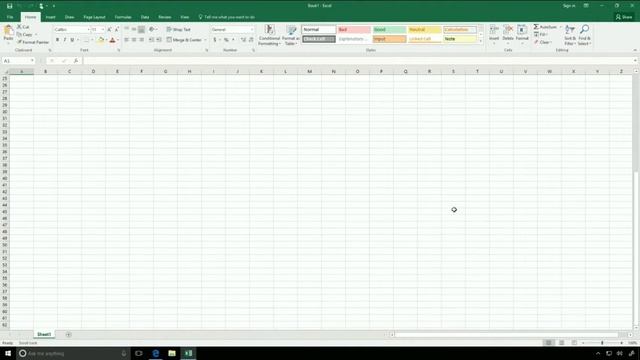Apply the Neutral cell style
The image size is (640, 360).
[424, 29]
